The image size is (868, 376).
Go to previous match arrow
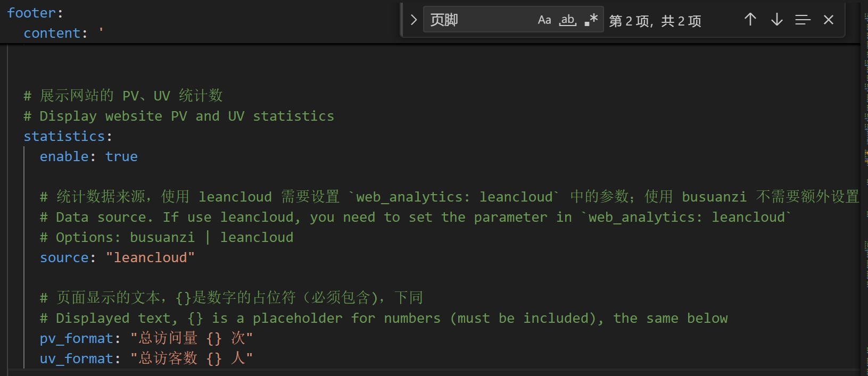[x=750, y=20]
